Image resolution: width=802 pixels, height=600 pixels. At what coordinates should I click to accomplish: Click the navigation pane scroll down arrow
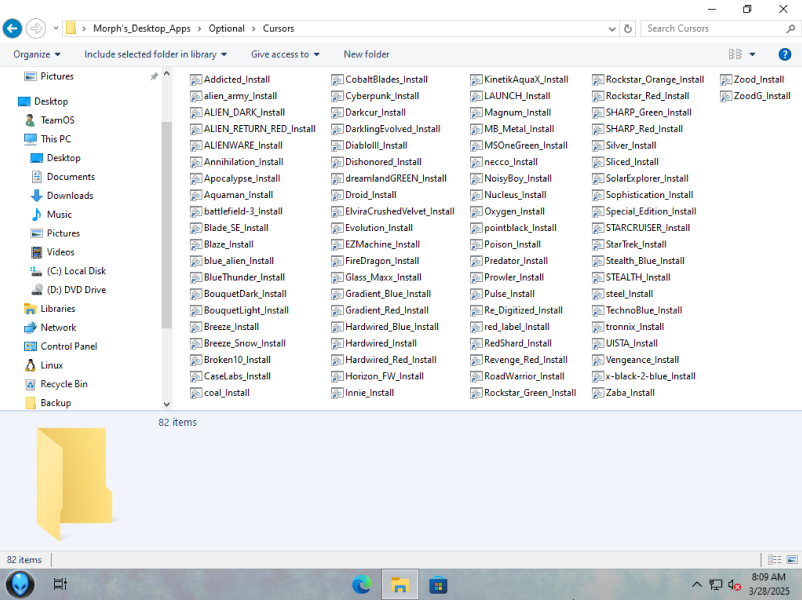coord(167,404)
